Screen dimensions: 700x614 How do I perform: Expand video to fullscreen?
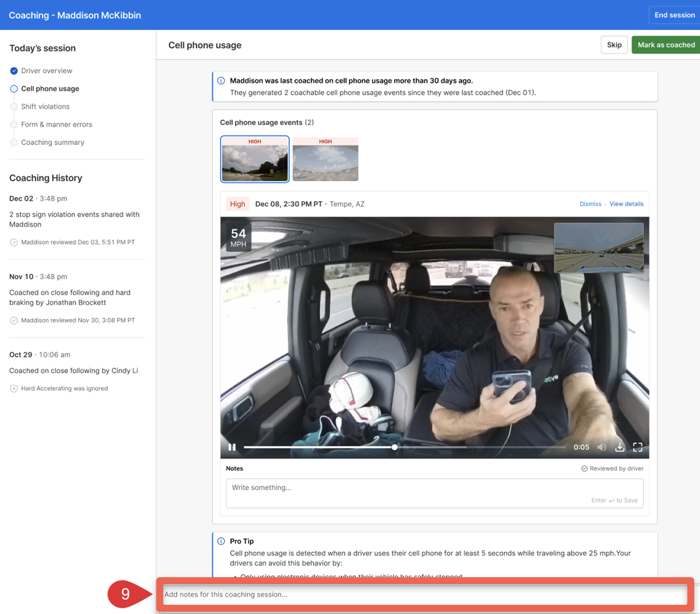tap(638, 447)
